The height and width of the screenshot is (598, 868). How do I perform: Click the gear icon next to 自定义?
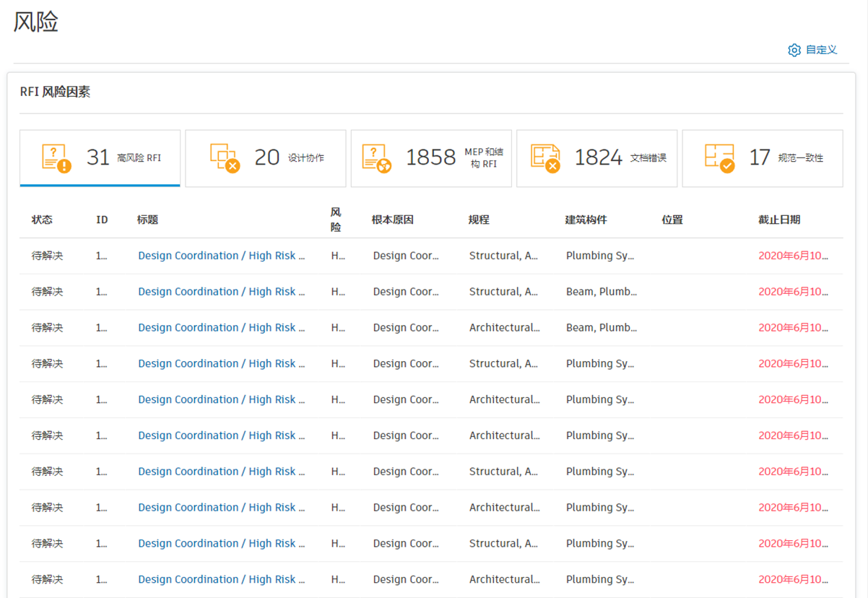click(794, 50)
